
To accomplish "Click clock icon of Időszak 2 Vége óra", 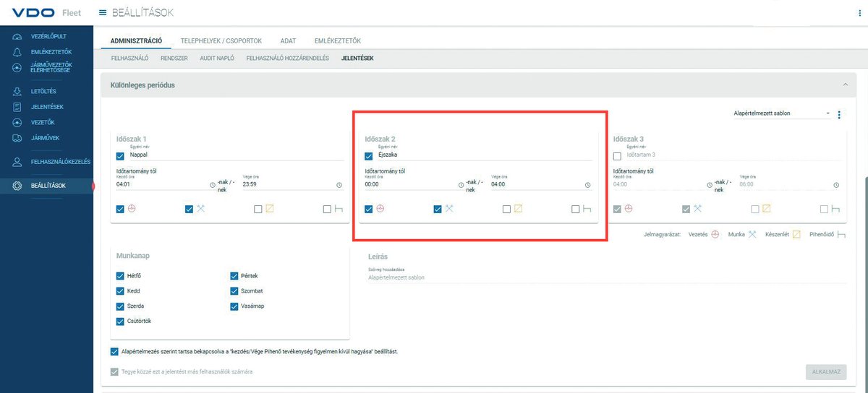I will click(x=588, y=185).
